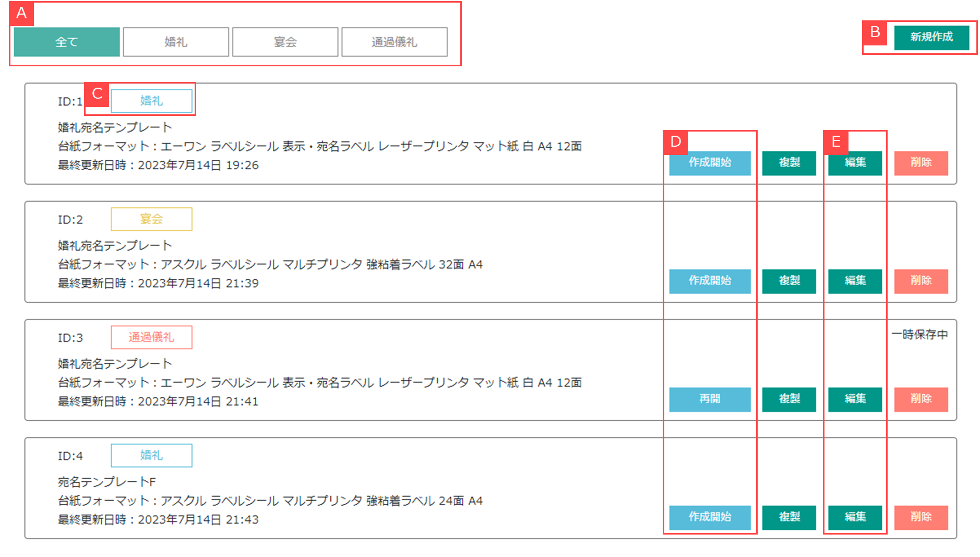
Task: Delete template ID:3 with 削除
Action: (x=921, y=399)
